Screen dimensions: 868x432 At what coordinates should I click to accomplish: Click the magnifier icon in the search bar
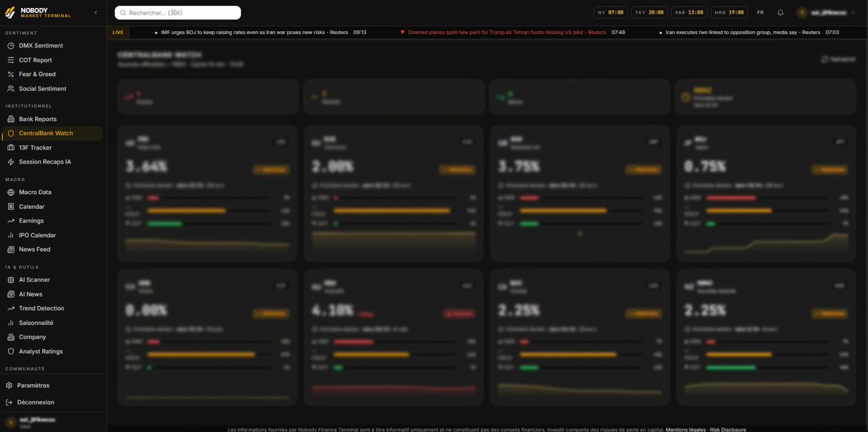click(123, 12)
